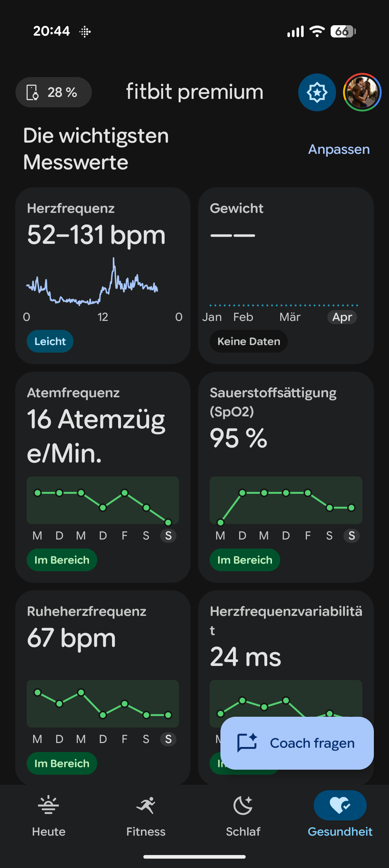The height and width of the screenshot is (868, 389).
Task: Tap the Leicht heart rate zone chip
Action: click(50, 341)
